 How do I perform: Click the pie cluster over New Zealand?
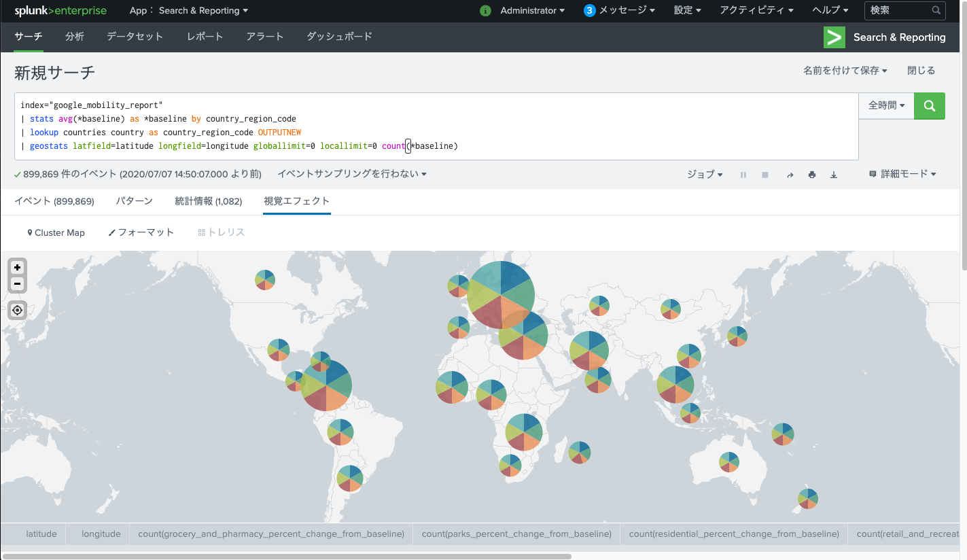click(x=808, y=498)
